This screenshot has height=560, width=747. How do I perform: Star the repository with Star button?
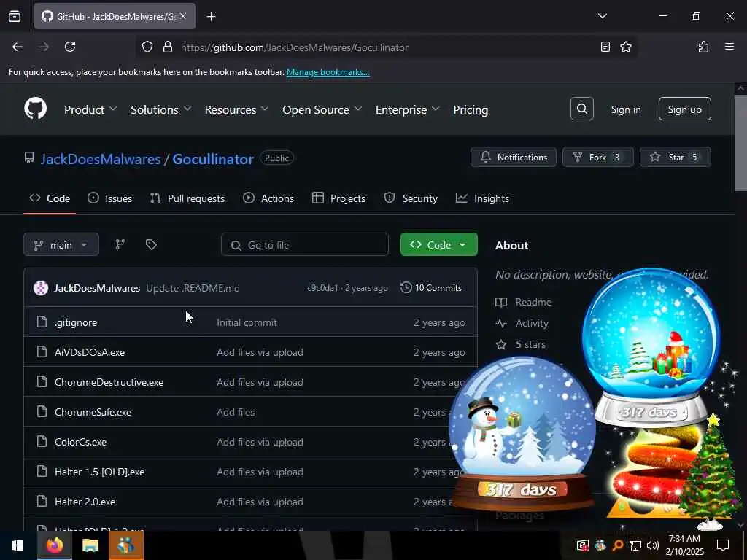coord(676,157)
